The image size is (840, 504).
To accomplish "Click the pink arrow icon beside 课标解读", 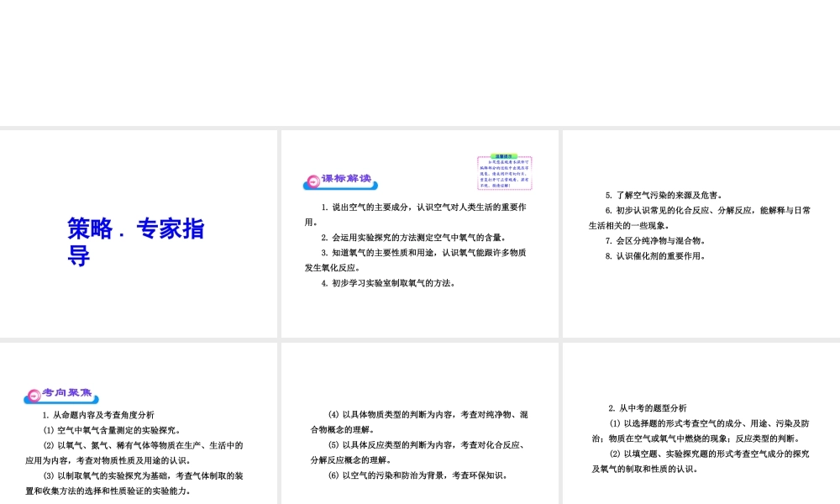I will click(x=312, y=181).
